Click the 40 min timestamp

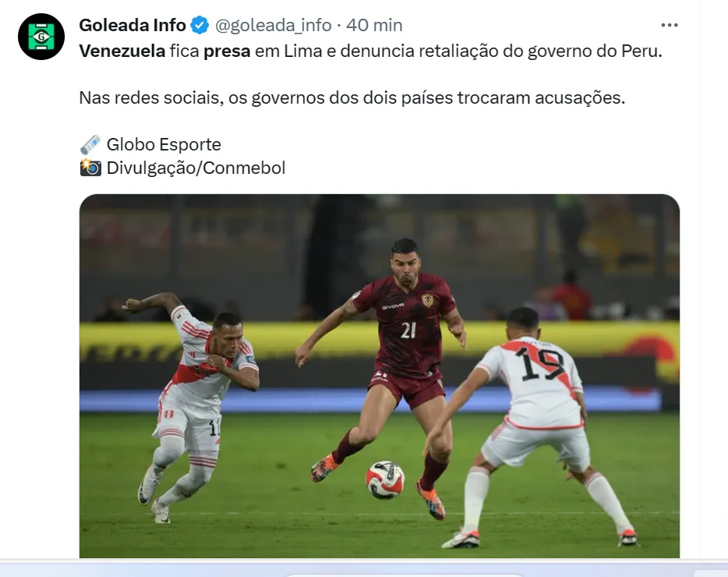[x=374, y=25]
